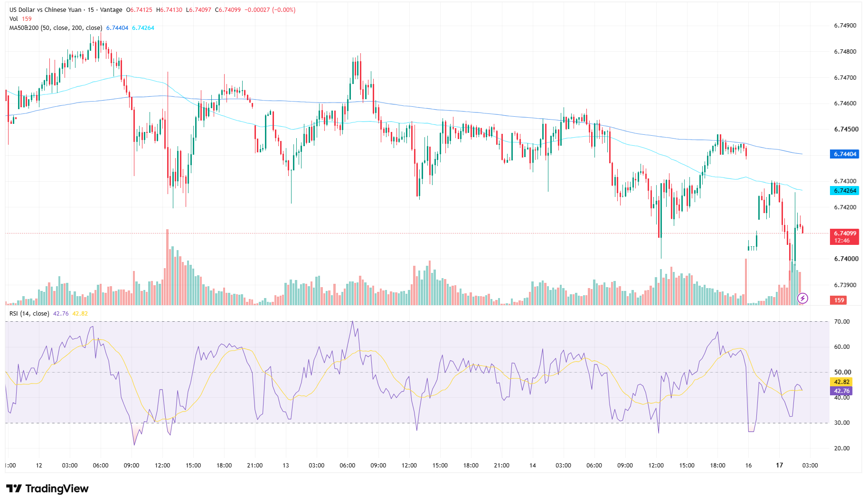Screen dimensions: 867x504
Task: Click the date label 13 on time axis
Action: (x=286, y=466)
